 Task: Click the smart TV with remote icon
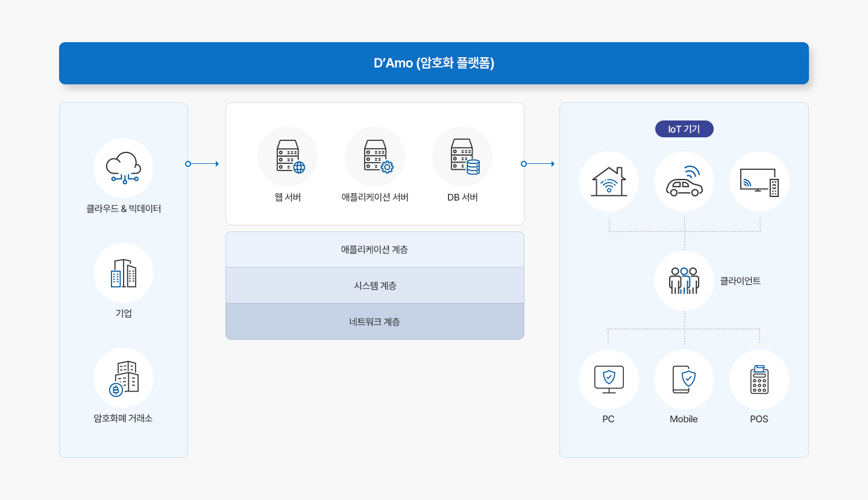(759, 181)
